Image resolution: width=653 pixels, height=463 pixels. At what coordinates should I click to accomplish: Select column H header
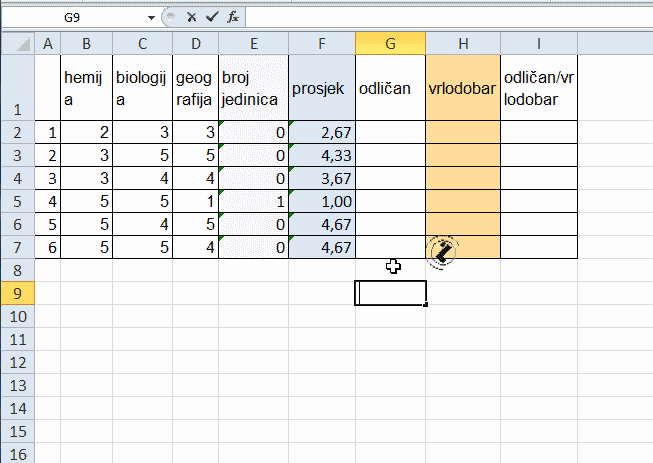pos(463,43)
